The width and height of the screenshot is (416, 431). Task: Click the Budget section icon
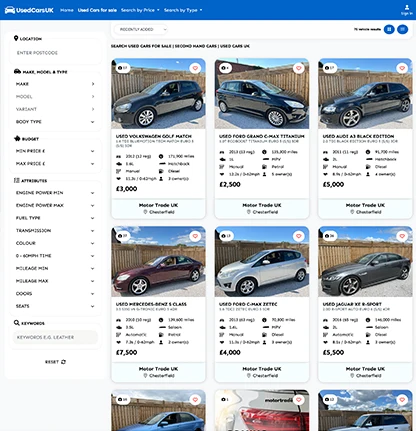(x=17, y=138)
